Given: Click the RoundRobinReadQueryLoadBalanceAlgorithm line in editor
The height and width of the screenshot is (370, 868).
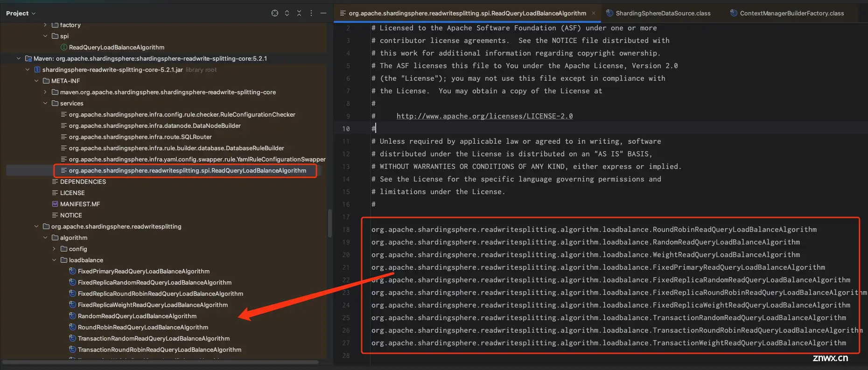Looking at the screenshot, I should point(594,230).
